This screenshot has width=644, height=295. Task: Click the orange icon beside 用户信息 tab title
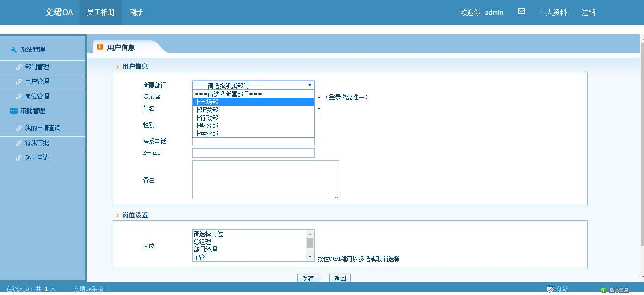point(100,47)
